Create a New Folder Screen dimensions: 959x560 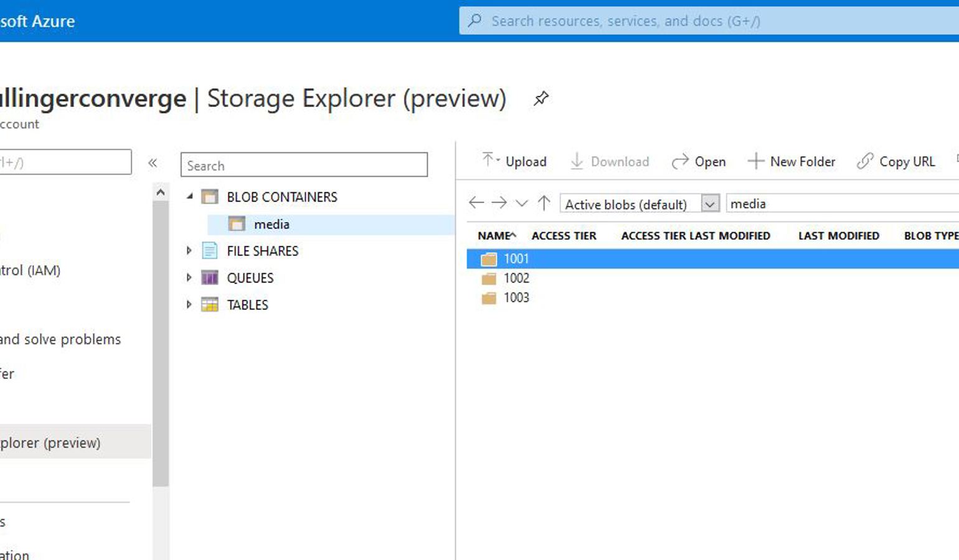tap(791, 162)
